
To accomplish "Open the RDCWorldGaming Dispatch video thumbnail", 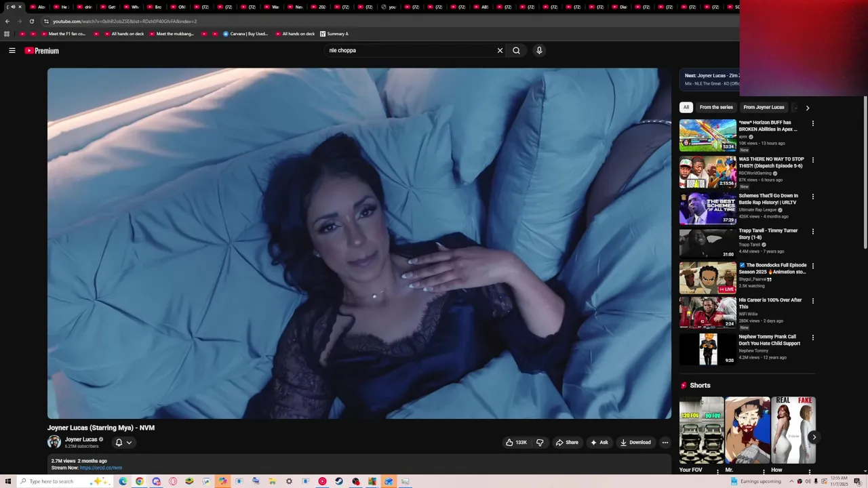I will pos(708,171).
